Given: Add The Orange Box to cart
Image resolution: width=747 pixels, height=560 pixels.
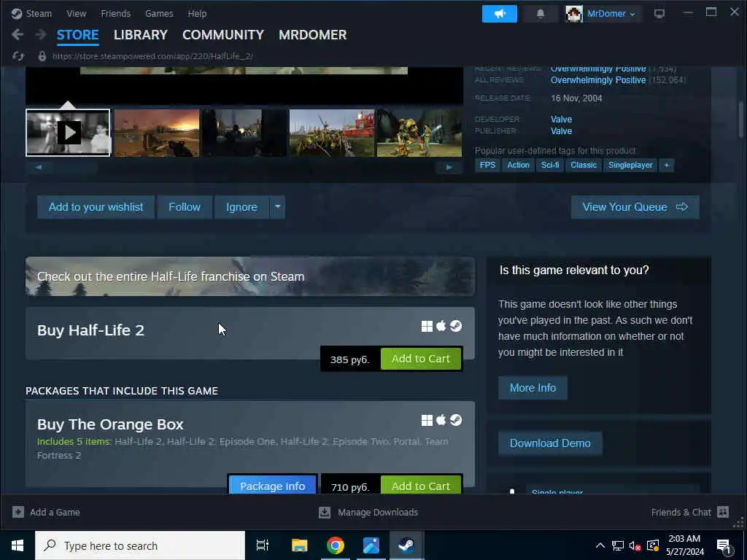Looking at the screenshot, I should coord(421,486).
